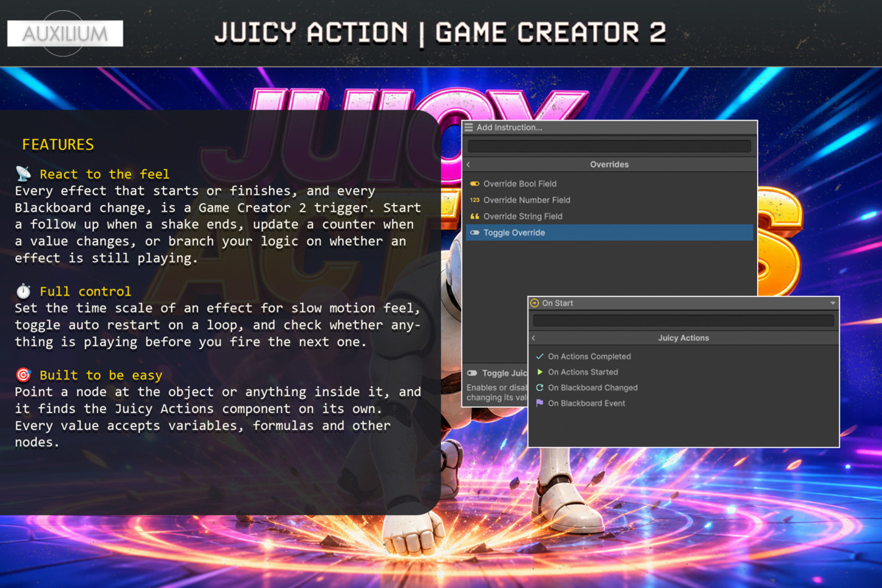Click the Add Instruction… header button
882x588 pixels.
coord(609,127)
